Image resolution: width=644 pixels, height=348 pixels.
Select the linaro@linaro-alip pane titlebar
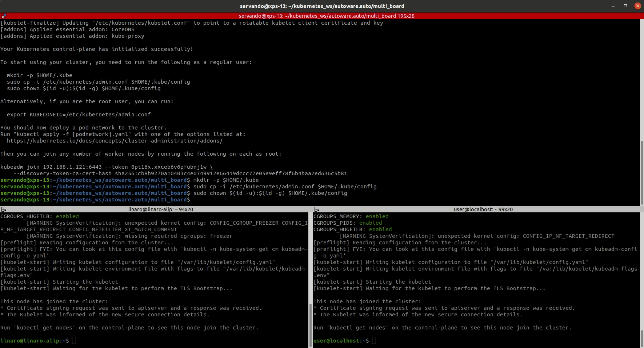coord(160,209)
